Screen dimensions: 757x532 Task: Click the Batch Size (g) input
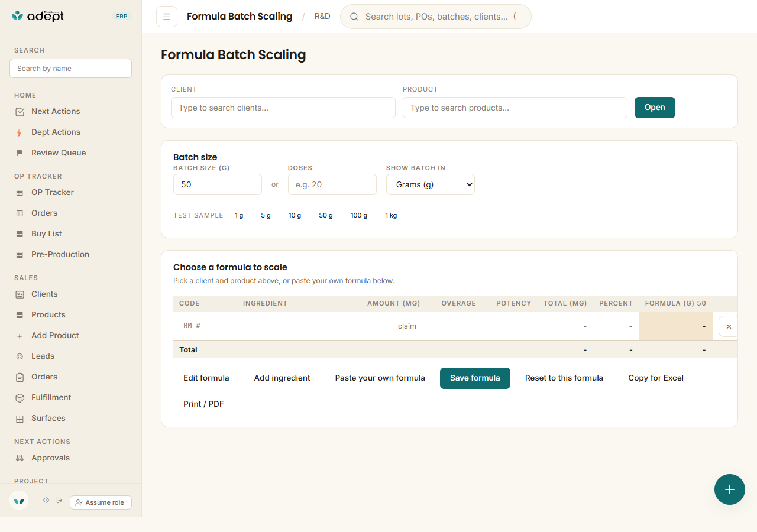(218, 184)
